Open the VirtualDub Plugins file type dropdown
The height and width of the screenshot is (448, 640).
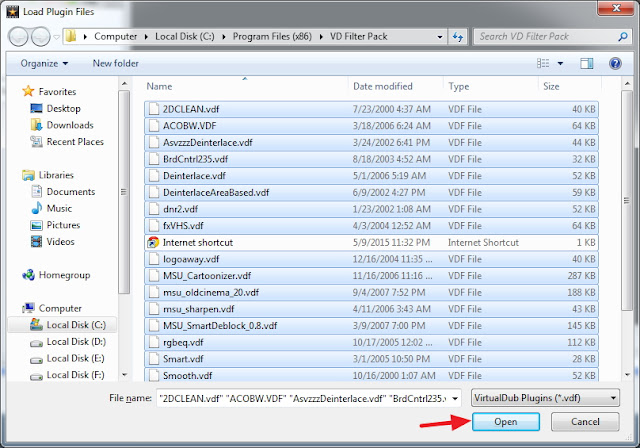pyautogui.click(x=545, y=398)
